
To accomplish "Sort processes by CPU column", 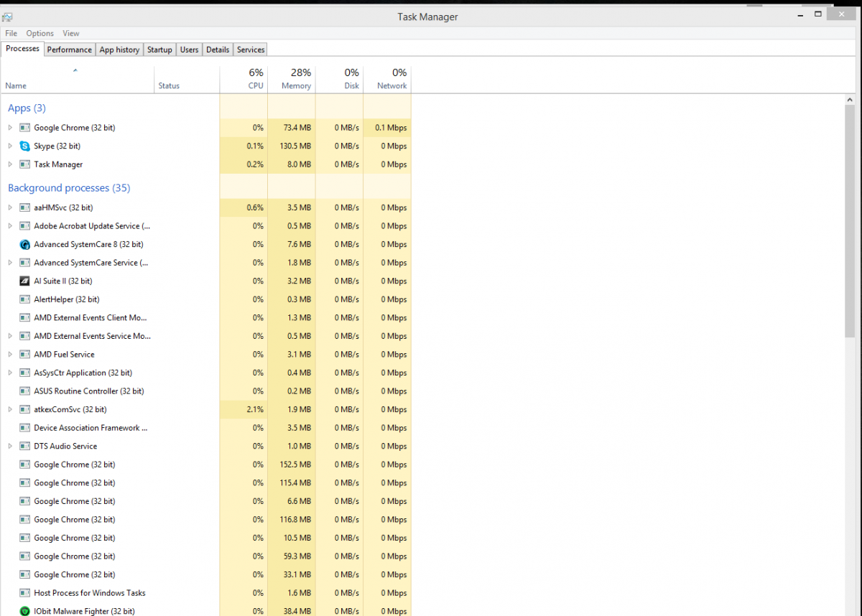I will (244, 80).
